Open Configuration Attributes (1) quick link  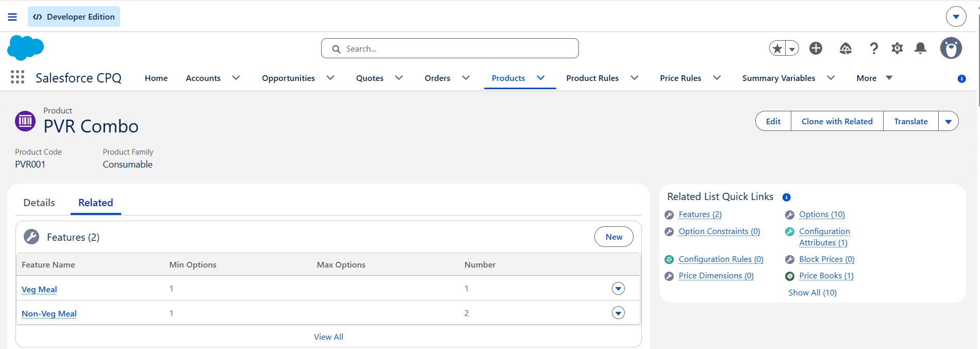(824, 237)
